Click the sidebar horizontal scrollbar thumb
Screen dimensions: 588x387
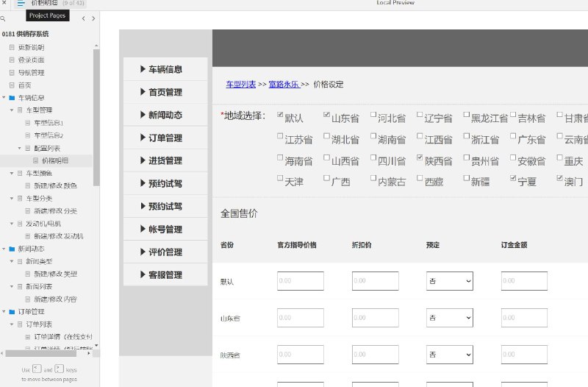point(41,354)
